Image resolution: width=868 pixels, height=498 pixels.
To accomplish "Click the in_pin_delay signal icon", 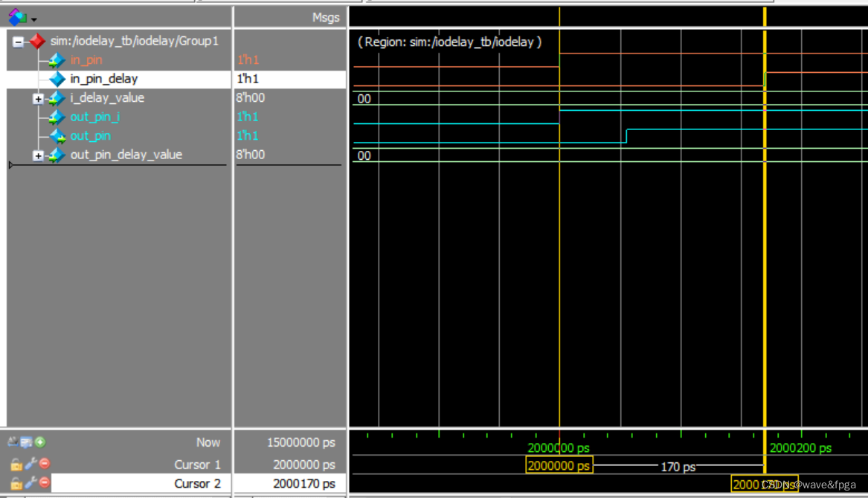I will coord(57,79).
